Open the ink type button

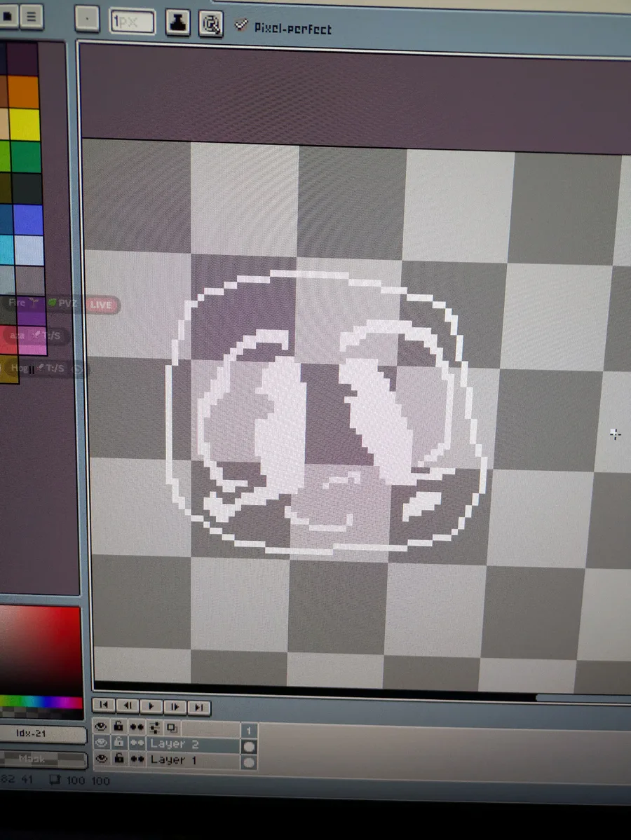[x=177, y=22]
